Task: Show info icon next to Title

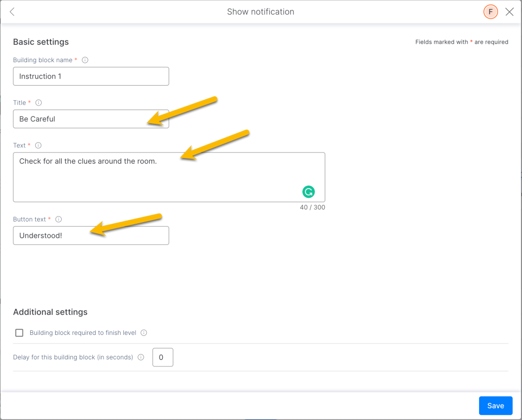Action: coord(39,103)
